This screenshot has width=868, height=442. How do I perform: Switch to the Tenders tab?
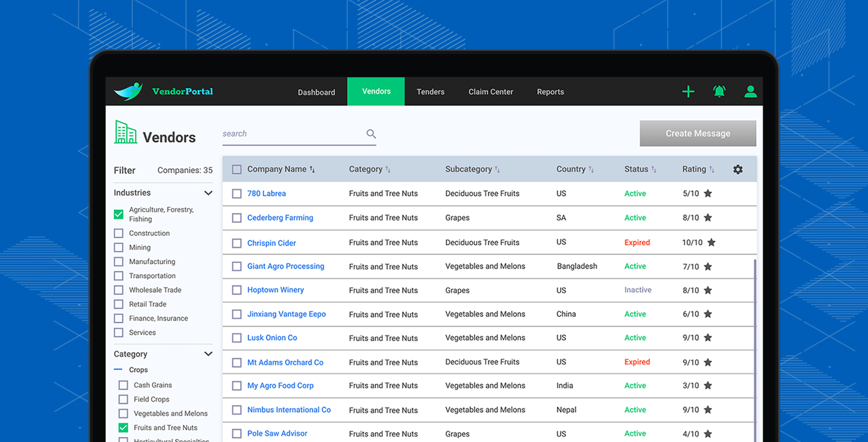pyautogui.click(x=430, y=92)
